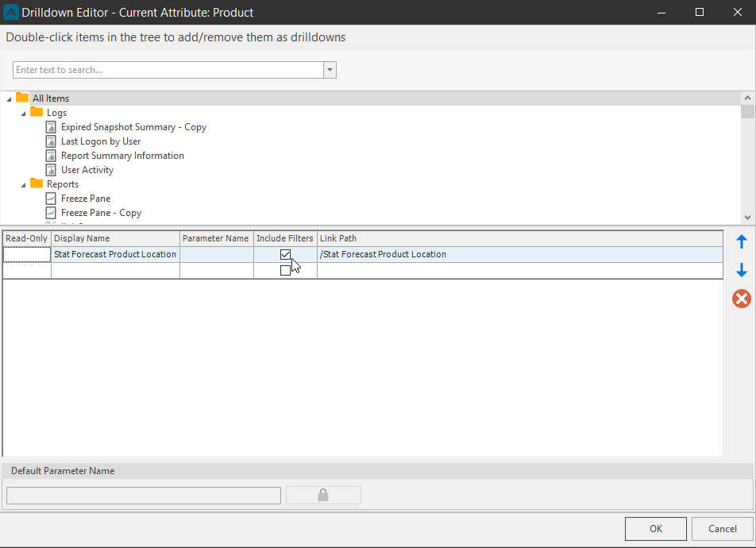Click the Include Filters column header
Screen dimensions: 756x548
pos(285,238)
